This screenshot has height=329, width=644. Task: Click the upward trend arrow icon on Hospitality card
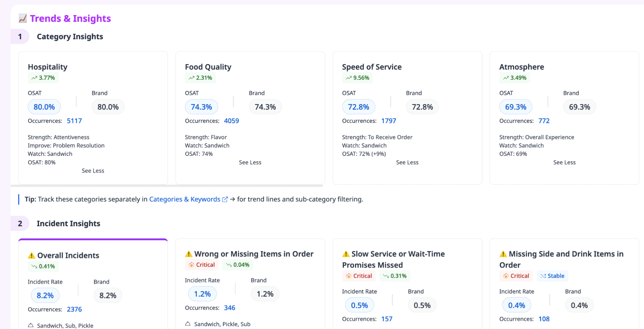[35, 78]
